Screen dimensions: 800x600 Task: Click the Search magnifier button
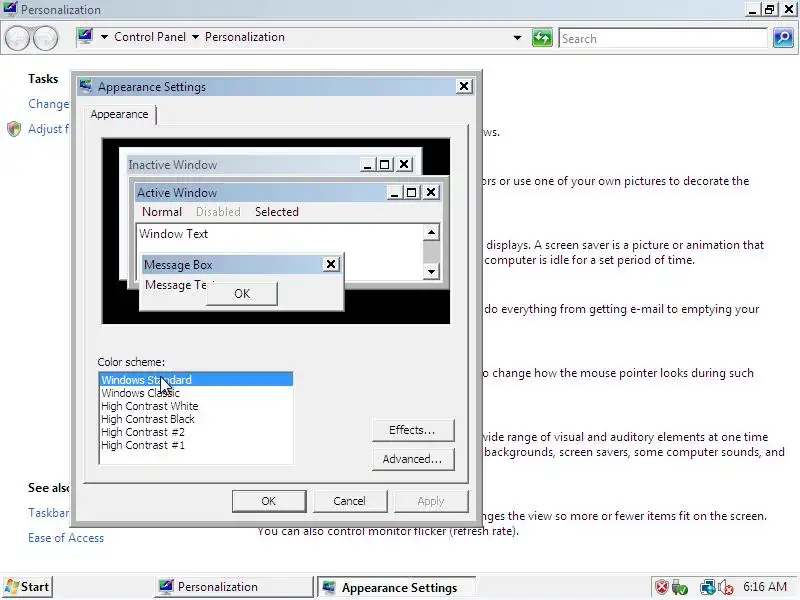pyautogui.click(x=783, y=38)
